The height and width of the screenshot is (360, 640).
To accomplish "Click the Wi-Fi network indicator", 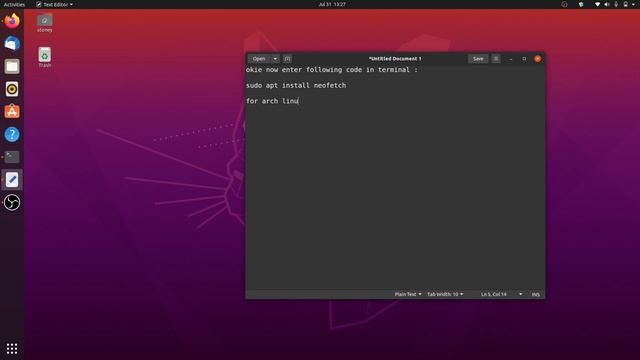I will point(598,4).
